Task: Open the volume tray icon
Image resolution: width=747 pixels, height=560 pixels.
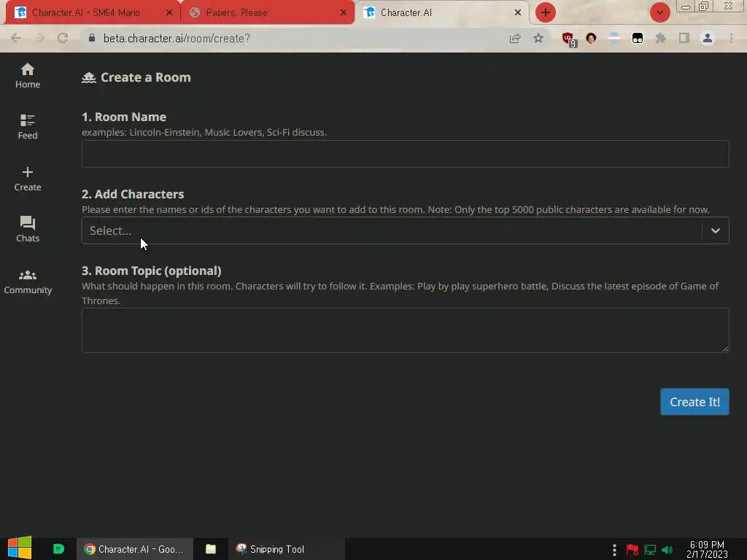Action: pyautogui.click(x=667, y=550)
